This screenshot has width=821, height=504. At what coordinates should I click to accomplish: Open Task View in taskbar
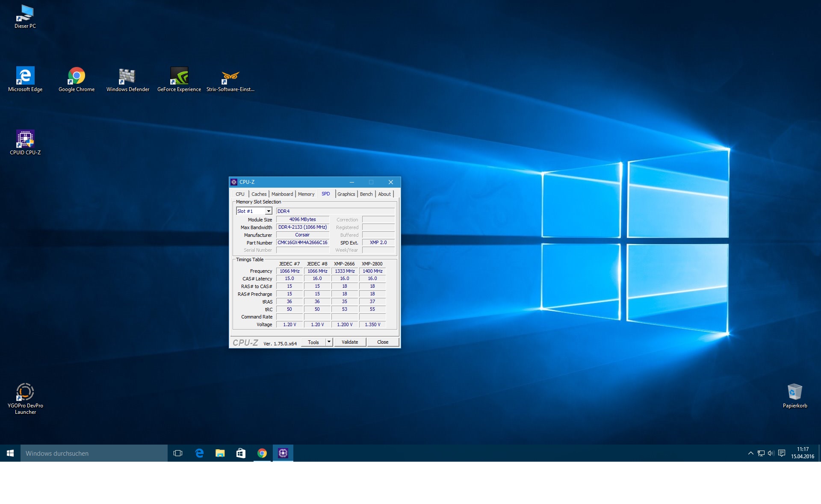tap(178, 453)
